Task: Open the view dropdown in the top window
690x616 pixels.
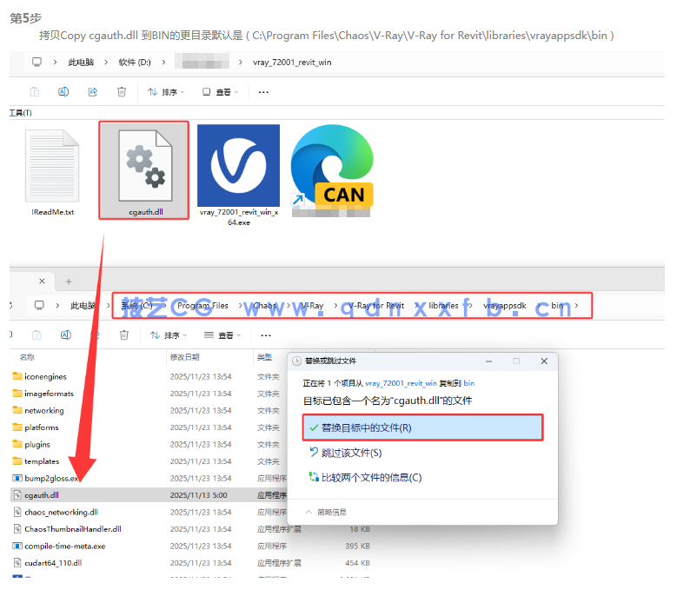Action: click(220, 92)
